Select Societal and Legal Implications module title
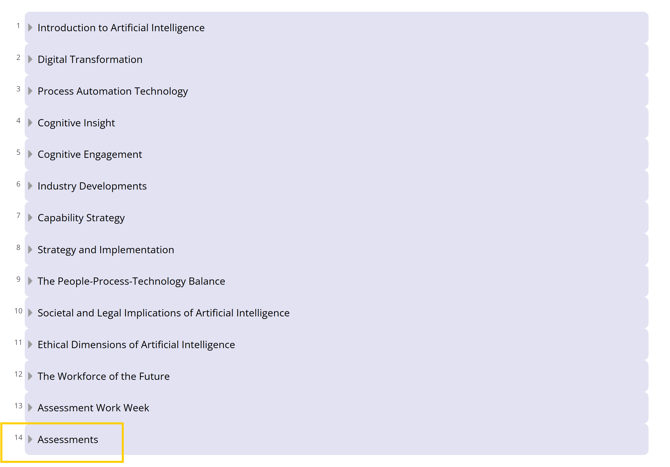This screenshot has height=467, width=670. (163, 313)
